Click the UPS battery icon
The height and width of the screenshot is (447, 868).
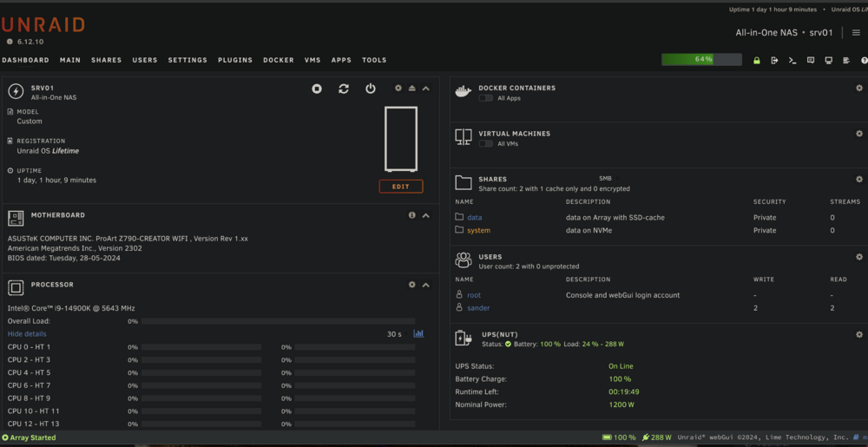(464, 338)
